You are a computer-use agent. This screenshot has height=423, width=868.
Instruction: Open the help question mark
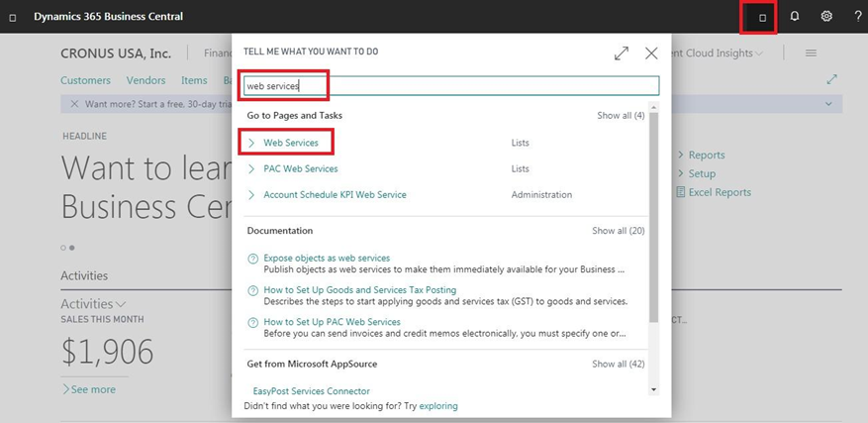pos(858,16)
